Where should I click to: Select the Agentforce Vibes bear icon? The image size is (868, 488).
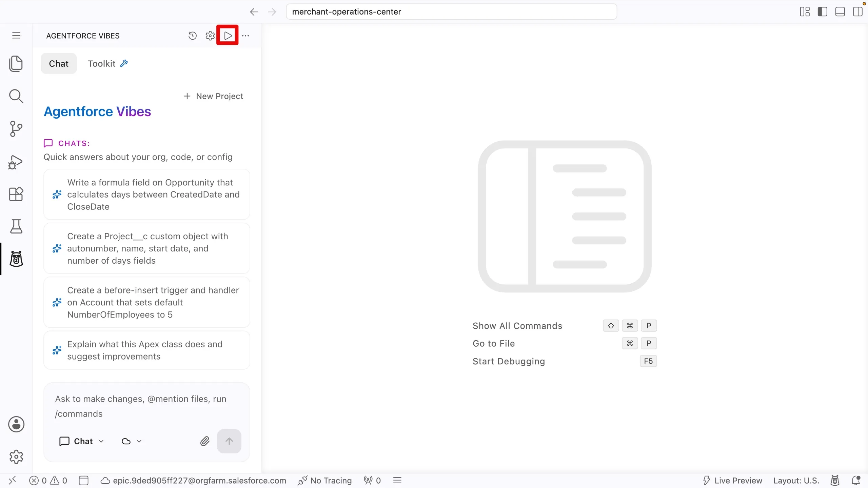click(16, 259)
